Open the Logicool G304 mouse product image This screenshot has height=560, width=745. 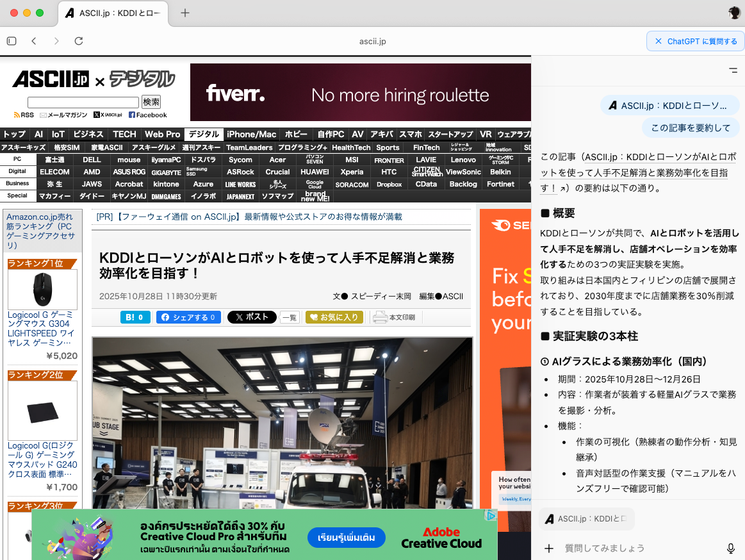[42, 290]
